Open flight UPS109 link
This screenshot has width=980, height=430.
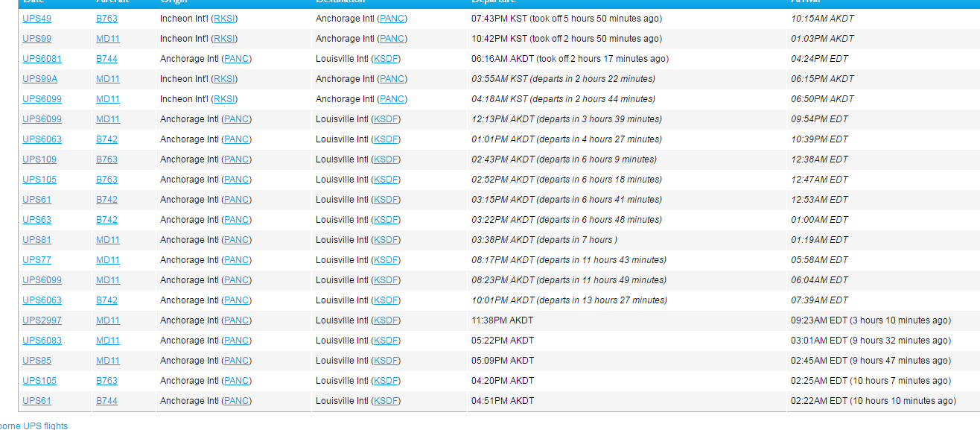click(x=39, y=159)
